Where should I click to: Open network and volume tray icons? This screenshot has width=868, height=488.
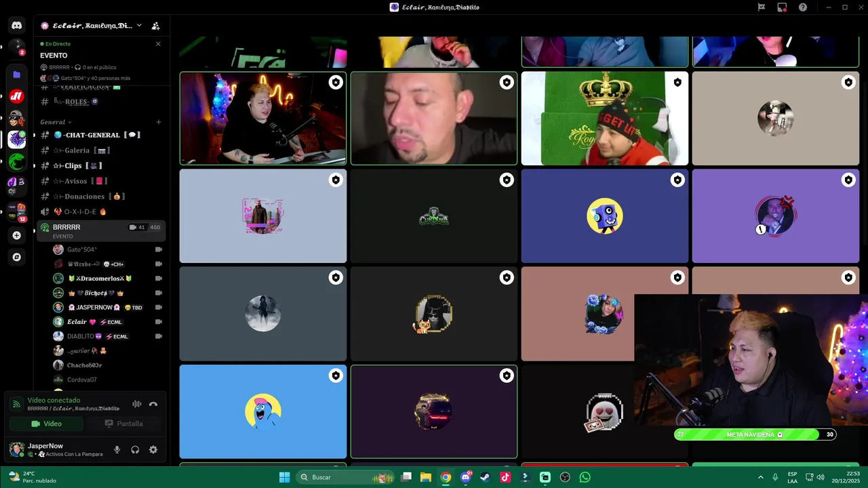[x=815, y=477]
